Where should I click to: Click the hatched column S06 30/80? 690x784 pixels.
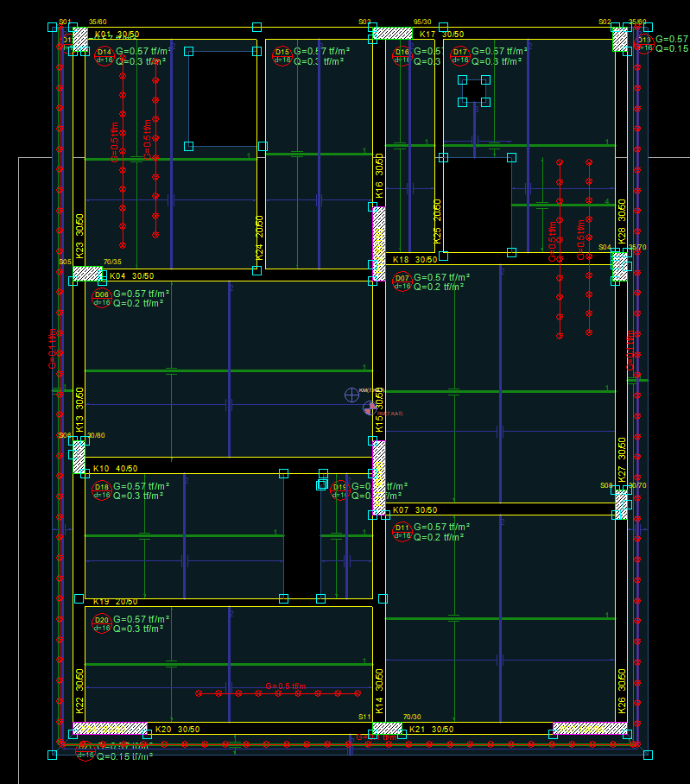79,456
